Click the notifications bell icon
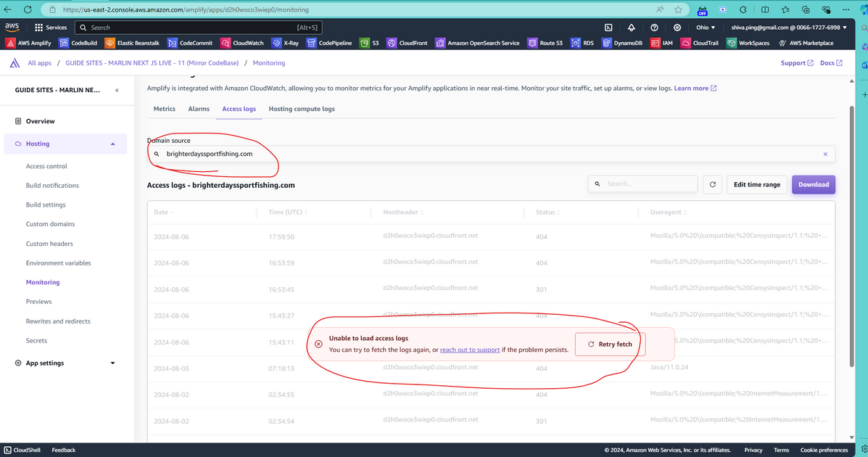868x457 pixels. click(631, 28)
